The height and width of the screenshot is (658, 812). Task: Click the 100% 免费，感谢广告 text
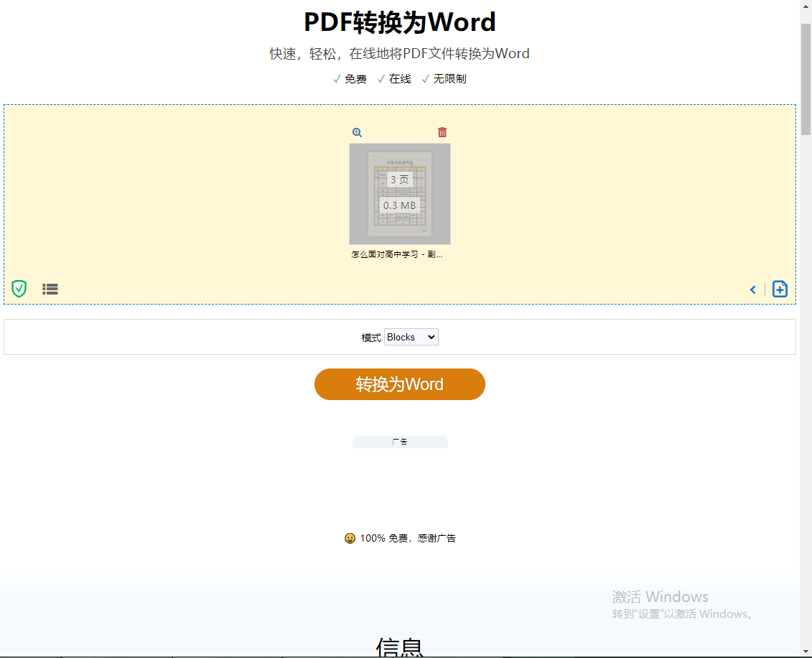click(x=408, y=538)
